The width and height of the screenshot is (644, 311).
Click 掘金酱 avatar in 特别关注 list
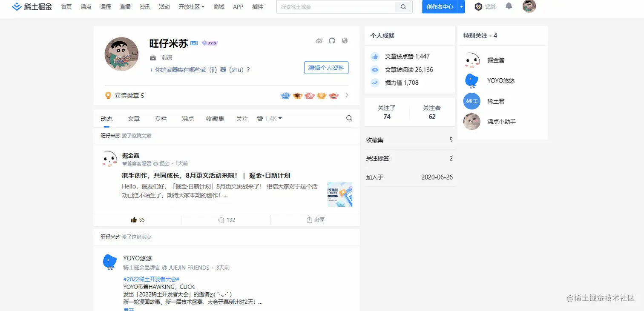[471, 60]
